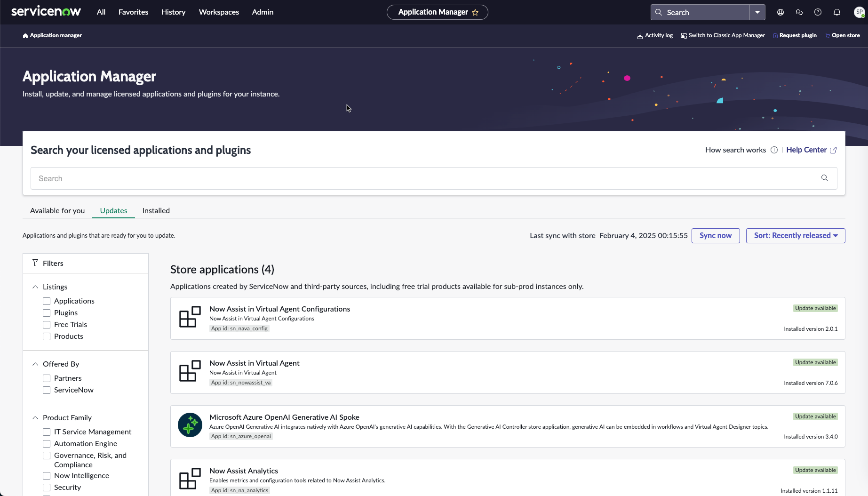Click the ServiceNow logo
The width and height of the screenshot is (868, 496).
46,12
